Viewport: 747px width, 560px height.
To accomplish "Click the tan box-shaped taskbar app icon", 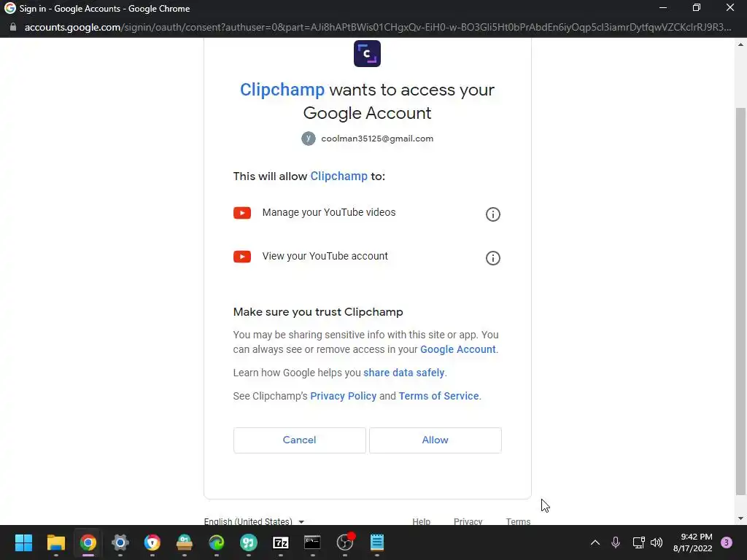I will 185,542.
